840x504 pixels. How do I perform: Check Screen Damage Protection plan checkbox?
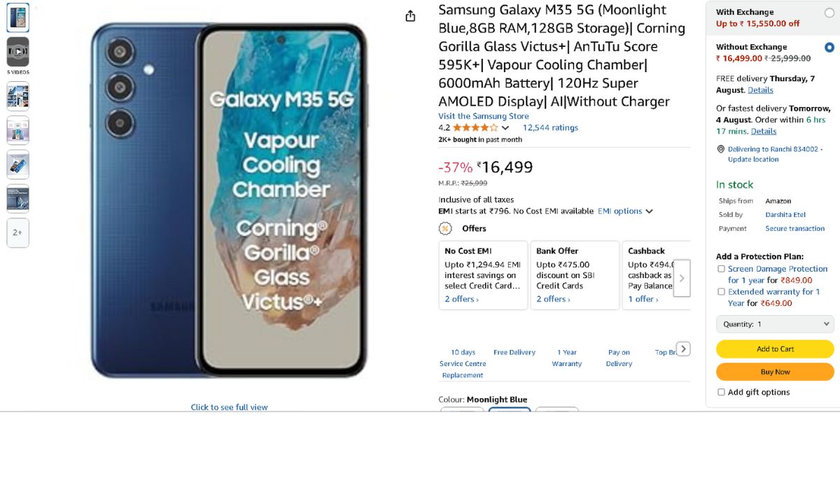tap(721, 269)
